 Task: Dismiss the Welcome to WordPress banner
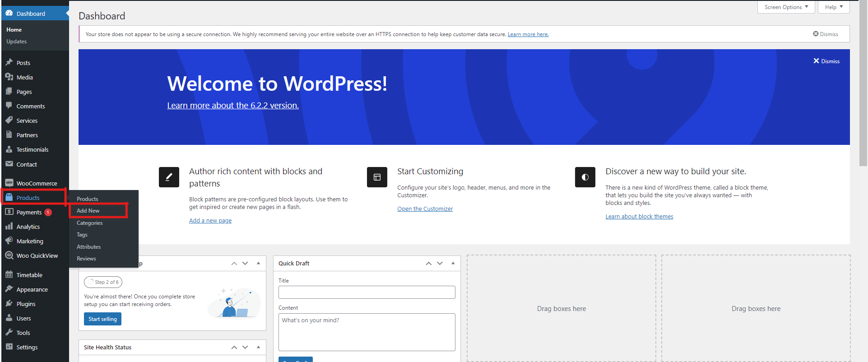826,61
